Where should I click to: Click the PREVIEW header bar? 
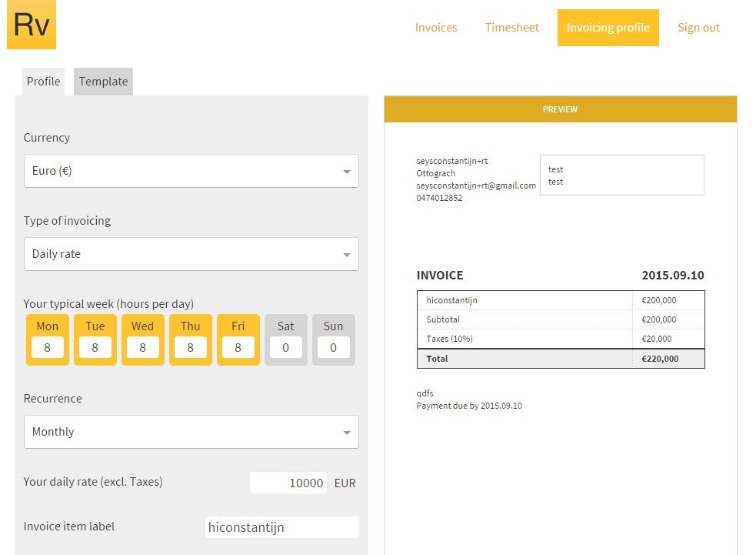tap(560, 109)
